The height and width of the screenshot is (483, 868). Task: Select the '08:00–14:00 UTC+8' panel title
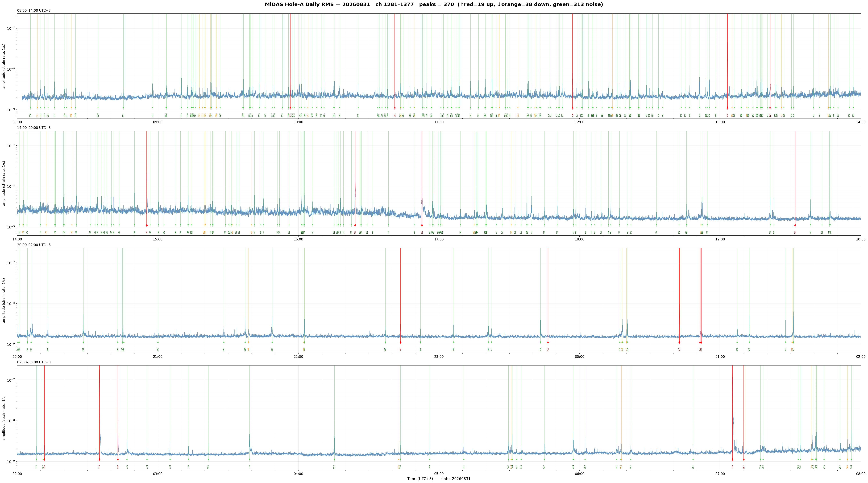tap(34, 11)
